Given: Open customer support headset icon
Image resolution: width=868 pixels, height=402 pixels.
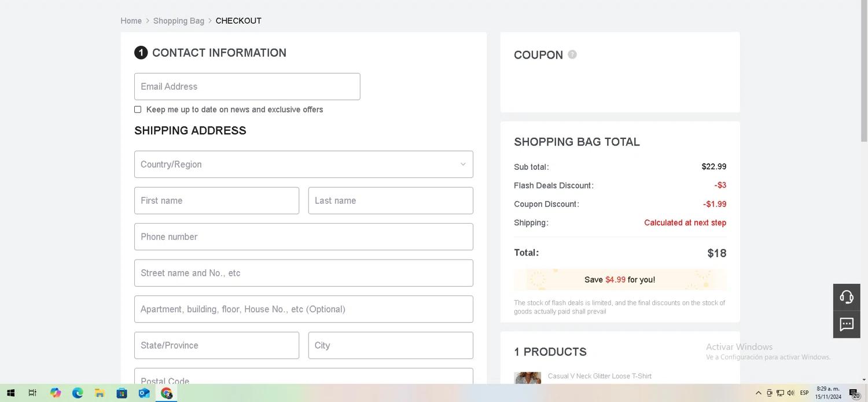Looking at the screenshot, I should click(x=847, y=297).
